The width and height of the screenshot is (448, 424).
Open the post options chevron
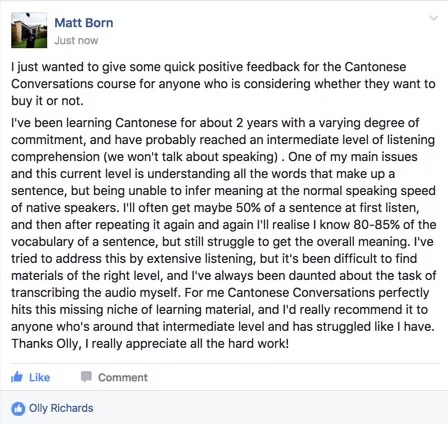pyautogui.click(x=433, y=18)
